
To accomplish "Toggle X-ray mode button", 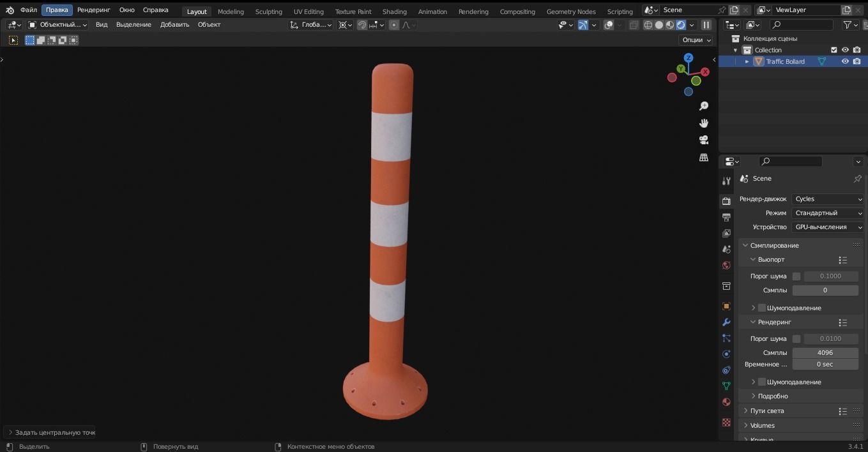I will 634,25.
